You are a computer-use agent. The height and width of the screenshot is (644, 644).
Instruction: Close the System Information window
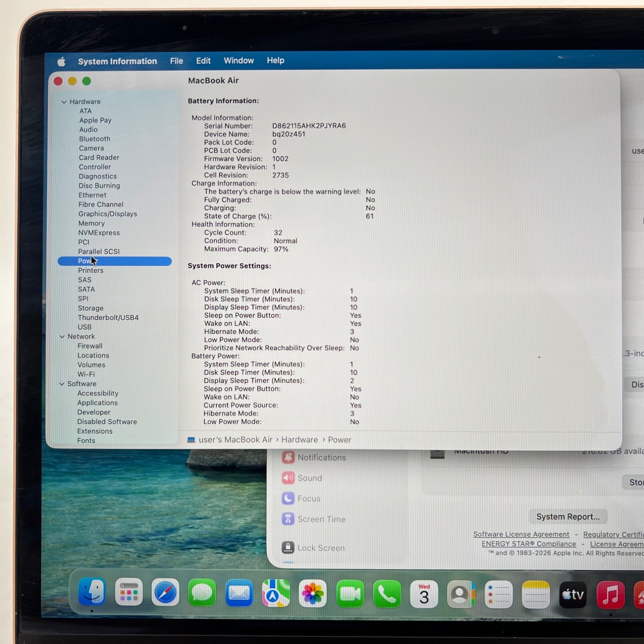click(58, 81)
